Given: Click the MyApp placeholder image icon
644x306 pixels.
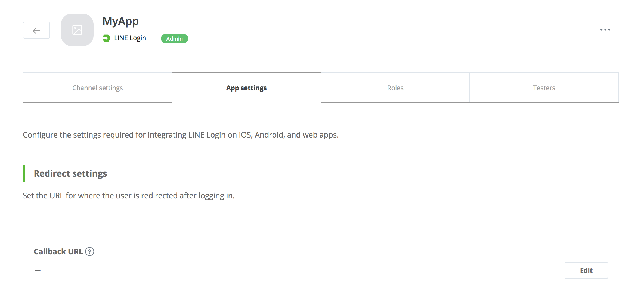Looking at the screenshot, I should click(77, 30).
